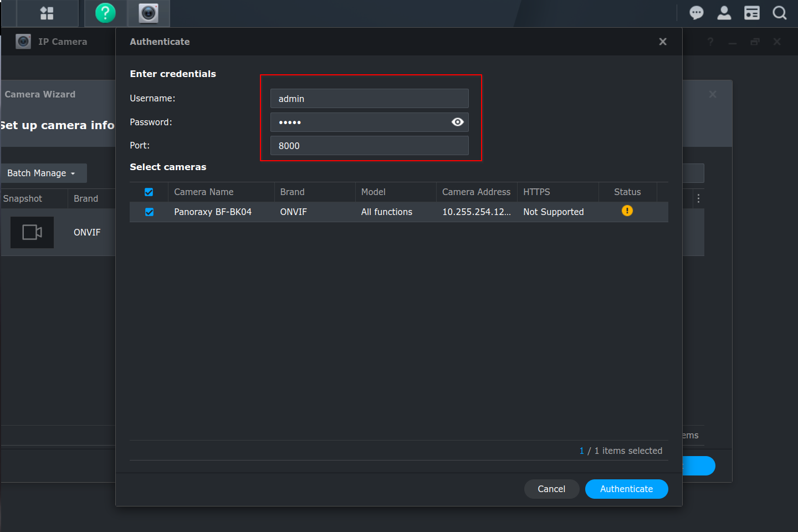Expand the Batch Manage dropdown
Image resolution: width=798 pixels, height=532 pixels.
[42, 173]
